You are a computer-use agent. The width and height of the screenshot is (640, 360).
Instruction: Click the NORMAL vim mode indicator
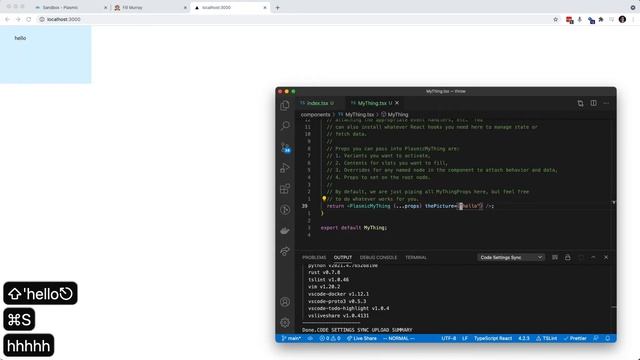coord(399,338)
